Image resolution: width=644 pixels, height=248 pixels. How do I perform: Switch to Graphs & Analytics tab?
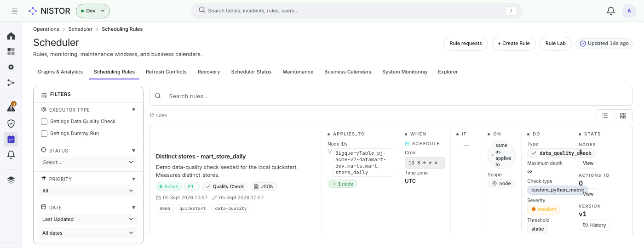[60, 72]
